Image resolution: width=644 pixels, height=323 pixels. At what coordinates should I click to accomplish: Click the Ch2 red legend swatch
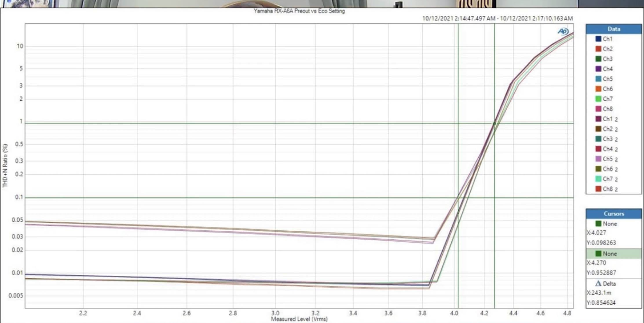[x=598, y=49]
